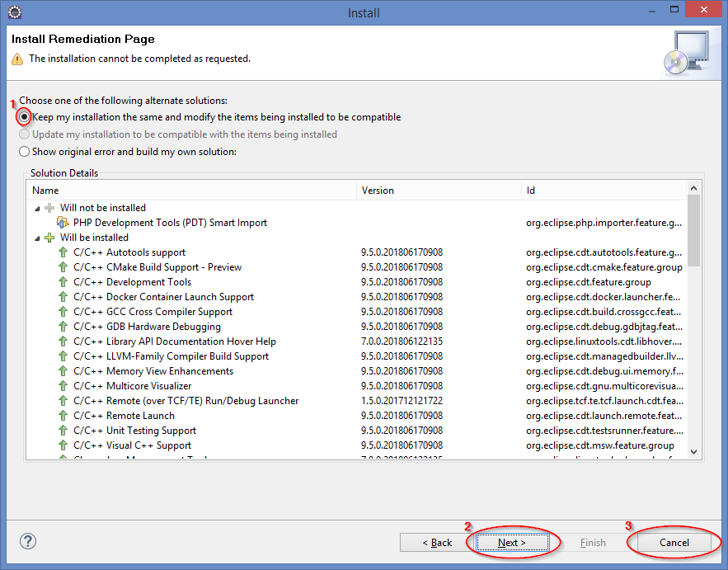Go back with the Back button

click(436, 542)
